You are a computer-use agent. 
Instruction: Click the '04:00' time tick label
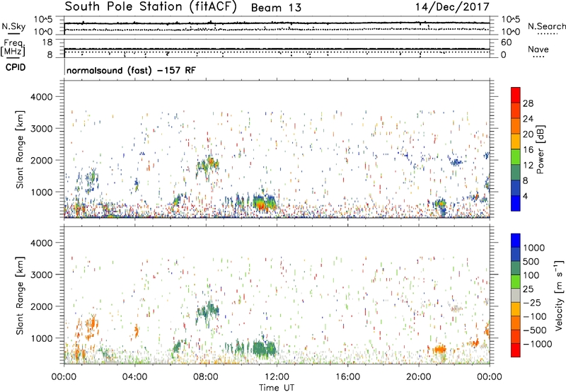[x=134, y=377]
